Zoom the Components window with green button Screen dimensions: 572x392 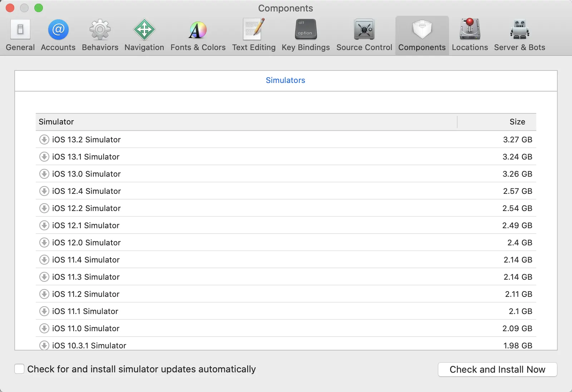[x=39, y=8]
